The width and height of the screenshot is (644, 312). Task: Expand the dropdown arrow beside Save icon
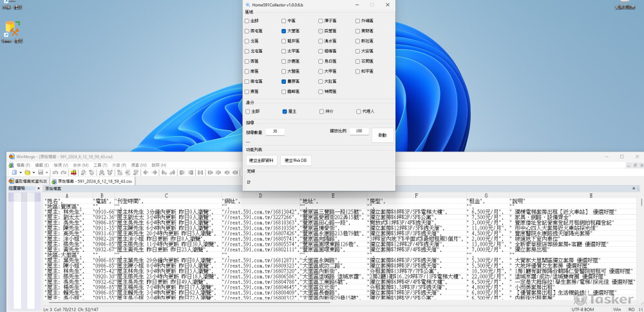tap(46, 173)
